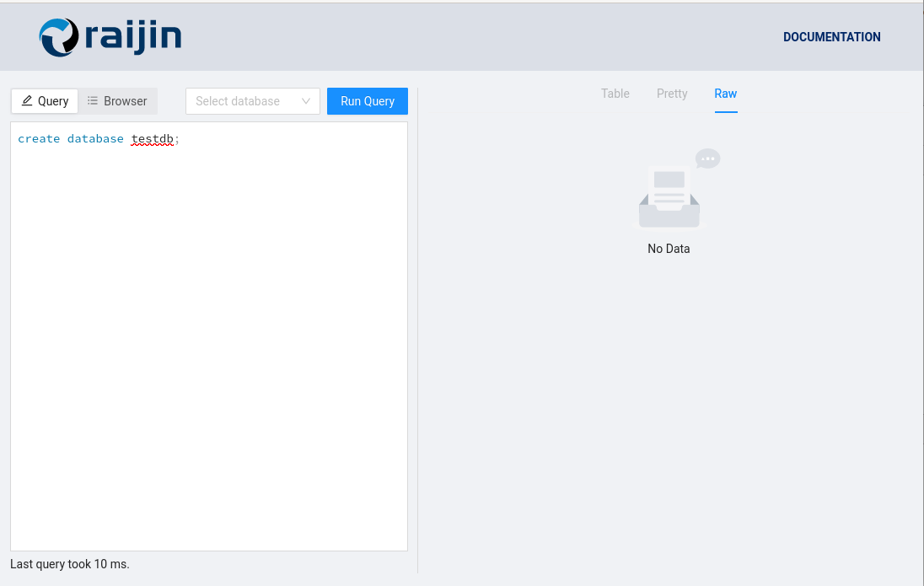924x586 pixels.
Task: Click the 'Last query took 10 ms.' status
Action: [69, 564]
